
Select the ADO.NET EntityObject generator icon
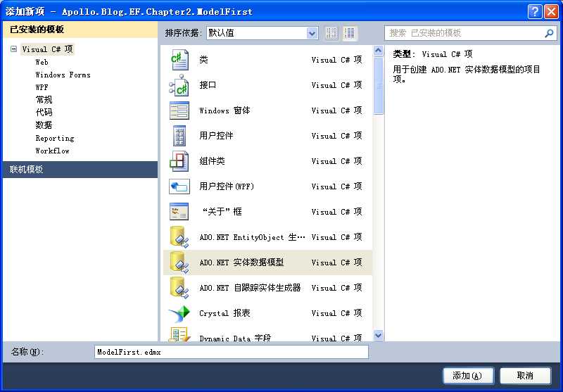tap(179, 237)
